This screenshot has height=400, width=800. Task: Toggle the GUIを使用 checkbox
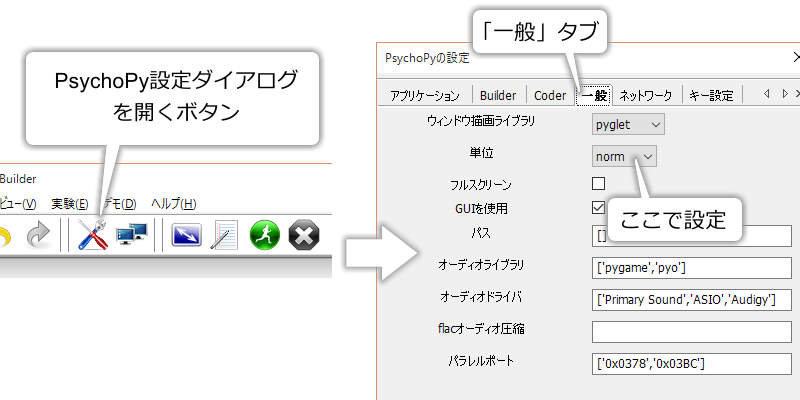(598, 208)
